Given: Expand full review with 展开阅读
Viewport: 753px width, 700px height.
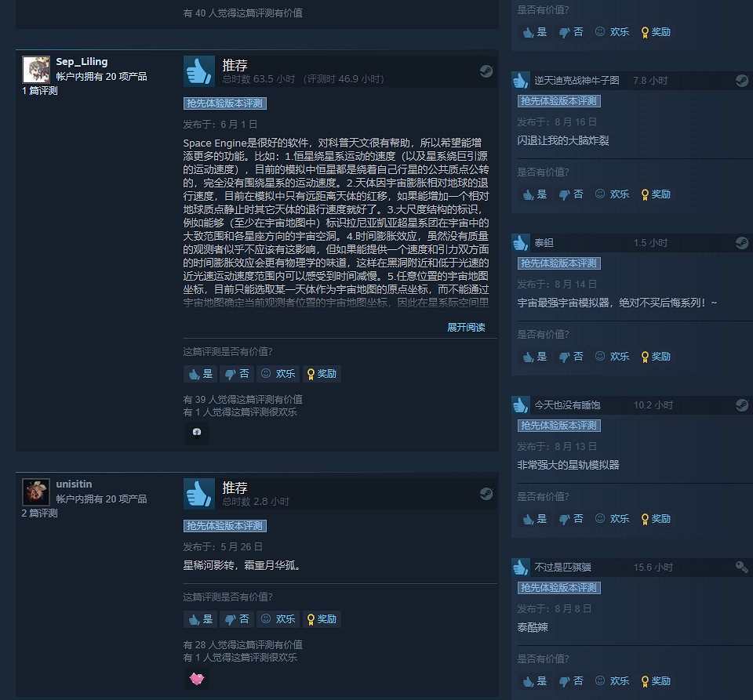Looking at the screenshot, I should [x=466, y=327].
